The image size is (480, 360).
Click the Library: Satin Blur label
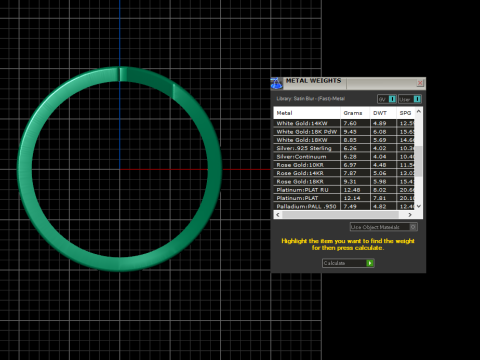[x=310, y=99]
